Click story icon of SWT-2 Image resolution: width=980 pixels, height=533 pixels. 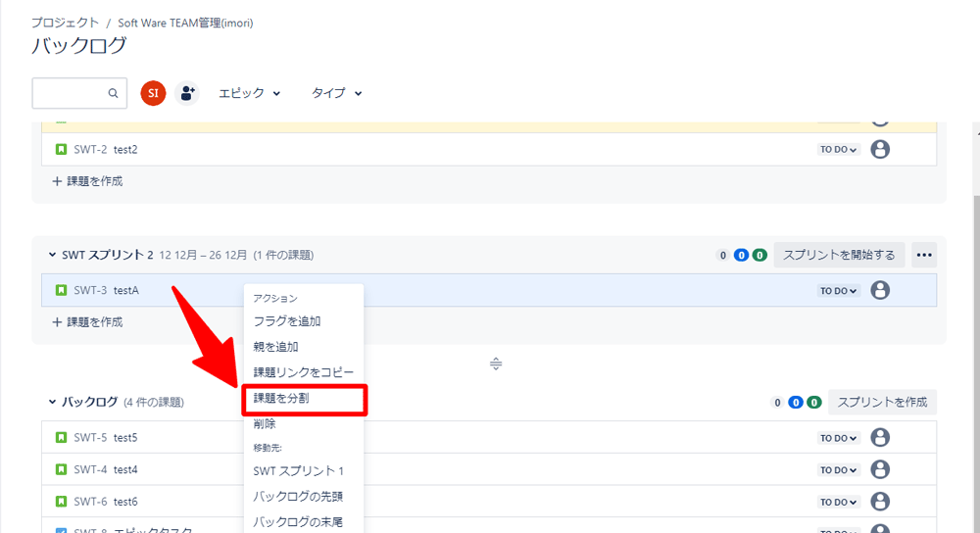click(x=61, y=149)
